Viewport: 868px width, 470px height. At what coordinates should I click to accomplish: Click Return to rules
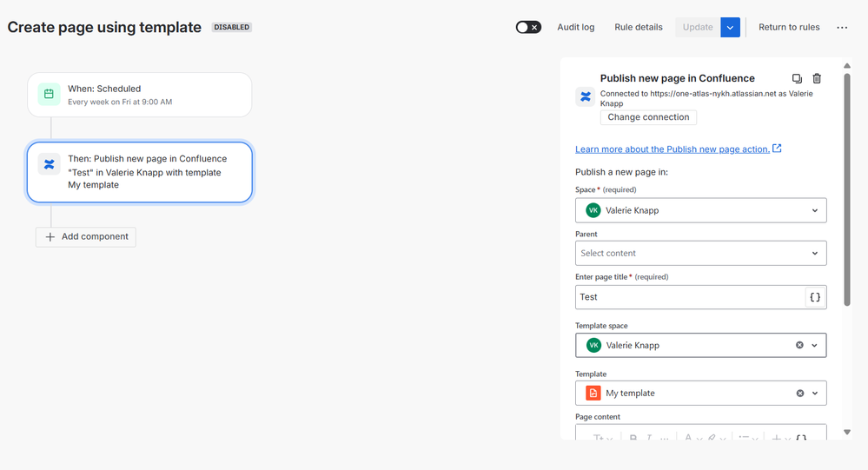[789, 27]
